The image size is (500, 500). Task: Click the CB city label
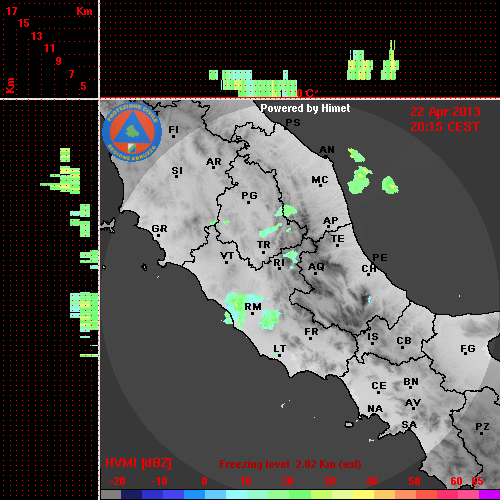coord(404,341)
